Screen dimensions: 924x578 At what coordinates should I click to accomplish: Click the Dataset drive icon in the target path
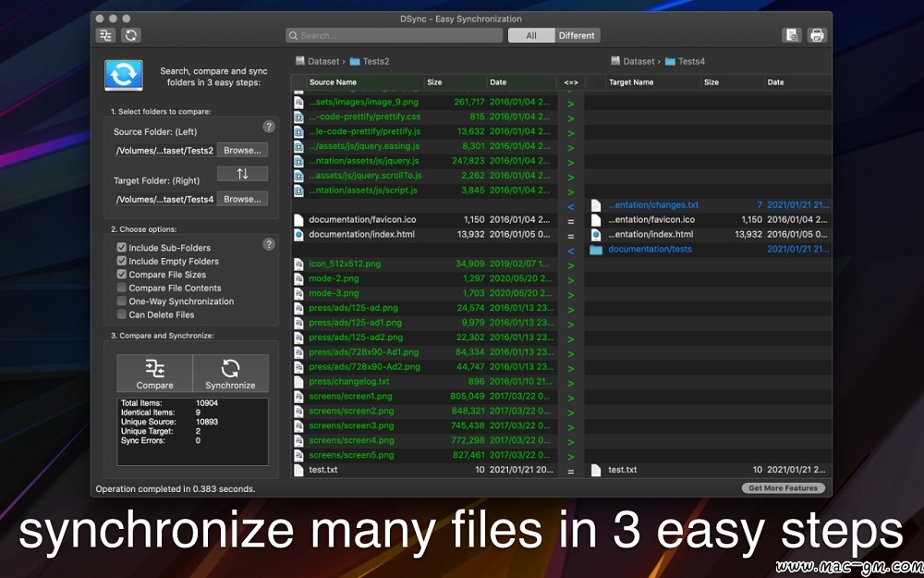pos(615,61)
